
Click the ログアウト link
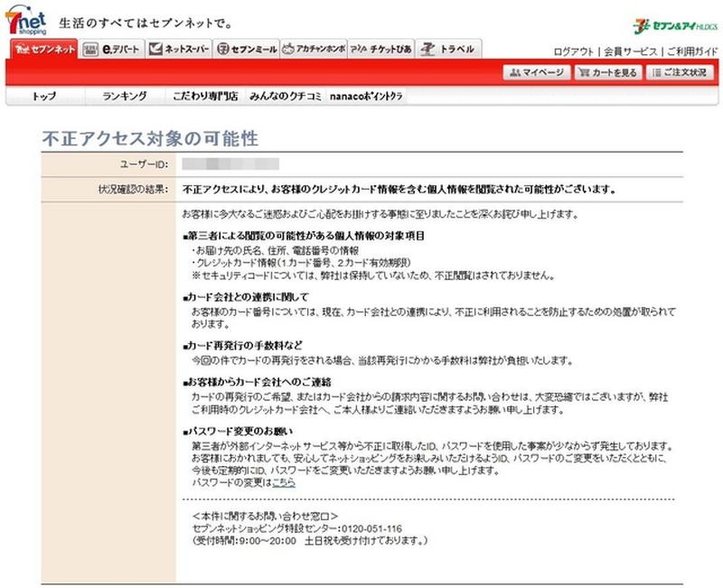(x=573, y=51)
